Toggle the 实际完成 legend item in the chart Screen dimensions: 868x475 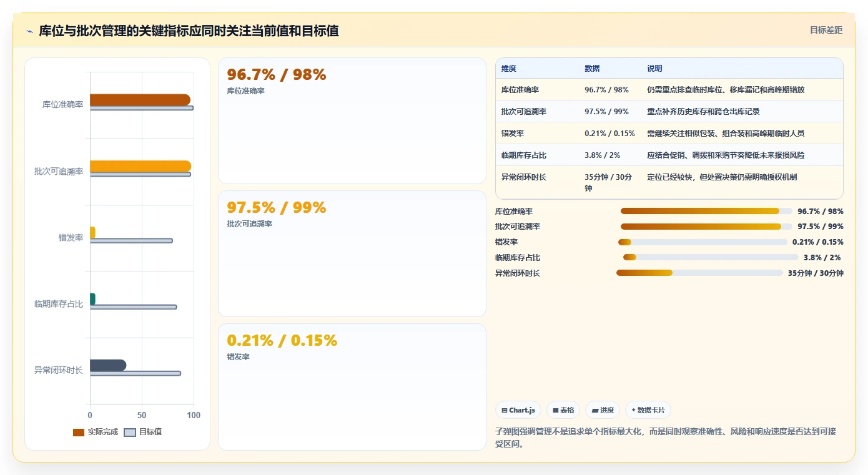(96, 432)
